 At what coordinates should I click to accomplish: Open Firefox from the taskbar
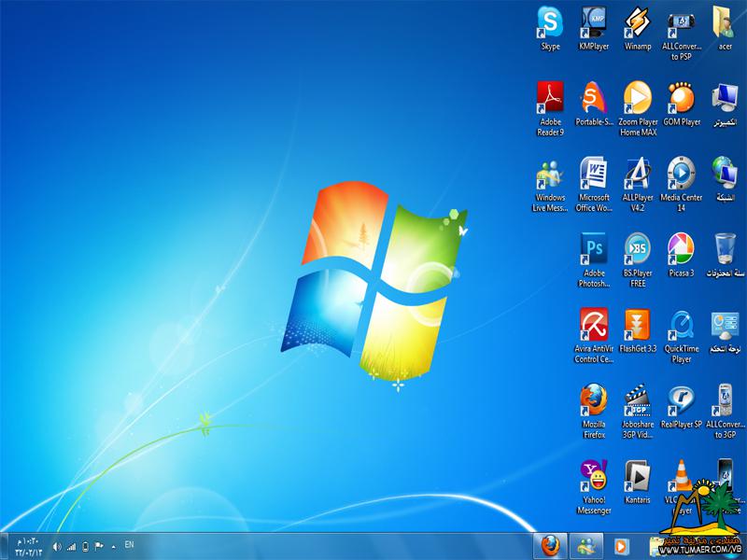tap(550, 546)
